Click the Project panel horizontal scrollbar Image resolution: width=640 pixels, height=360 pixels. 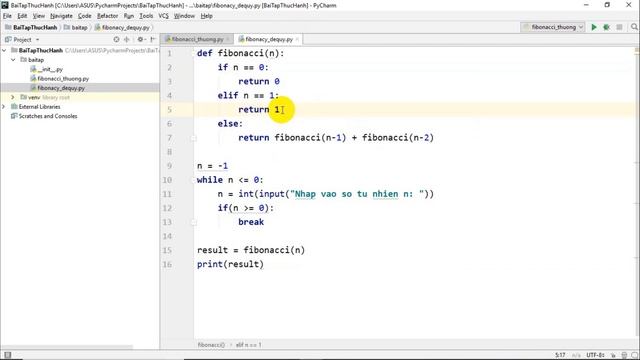coord(67,347)
